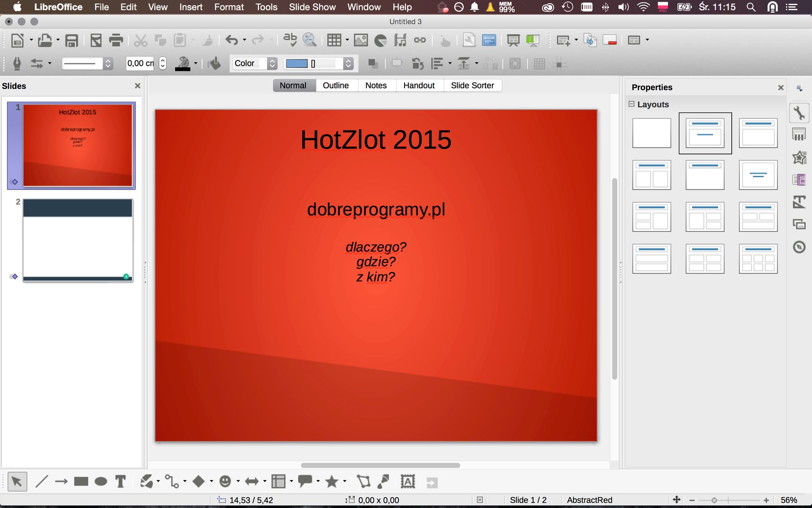This screenshot has height=508, width=812.
Task: Click the line width input field
Action: tap(140, 63)
